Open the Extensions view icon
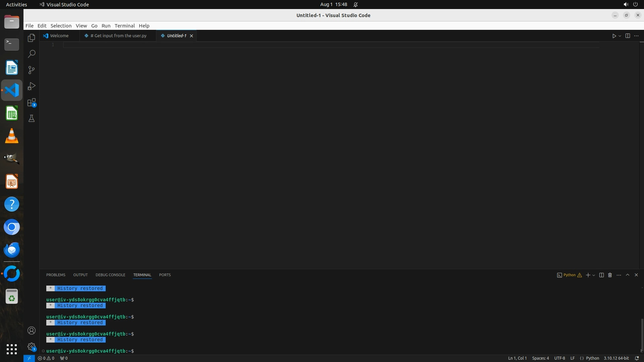Screen dimensions: 644x362 tap(32, 103)
